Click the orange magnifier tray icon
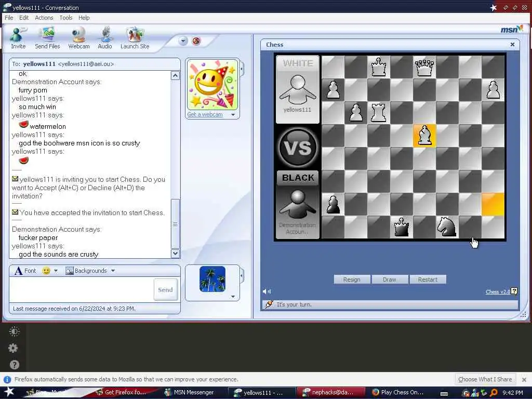Viewport: 532px width, 399px height. [494, 393]
